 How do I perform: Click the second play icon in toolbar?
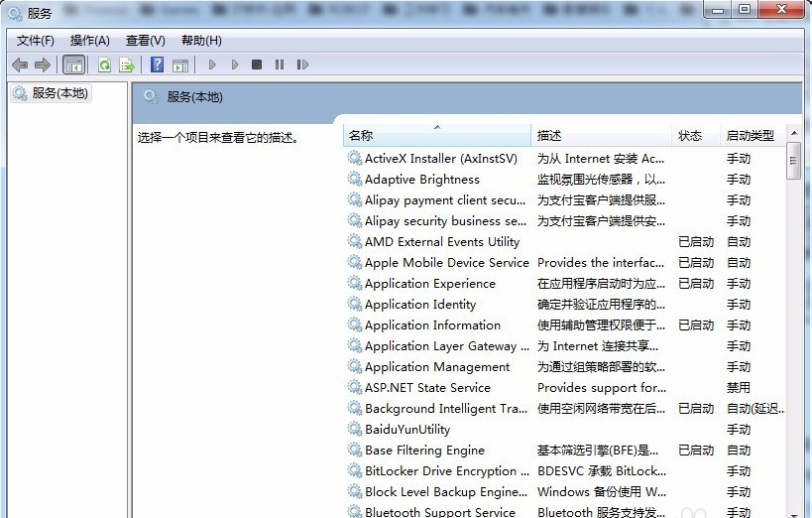click(x=235, y=65)
